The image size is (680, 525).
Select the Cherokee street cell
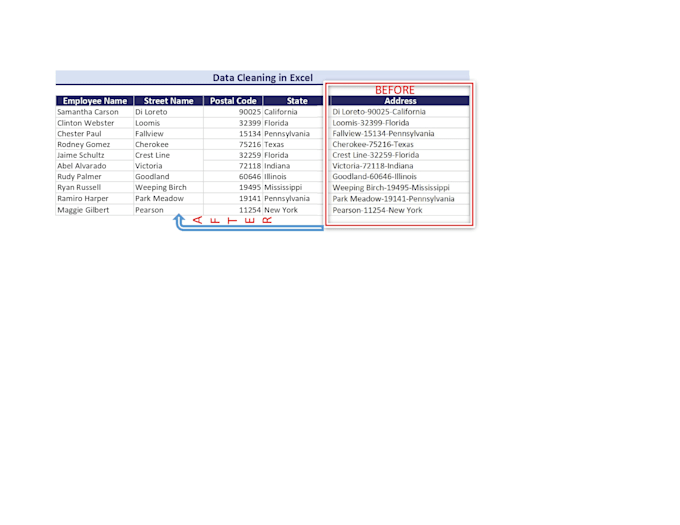tap(168, 144)
